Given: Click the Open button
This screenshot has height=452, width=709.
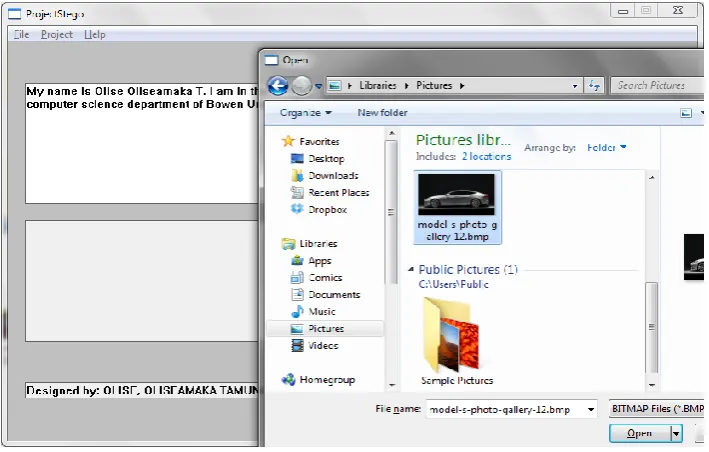Looking at the screenshot, I should (x=639, y=433).
